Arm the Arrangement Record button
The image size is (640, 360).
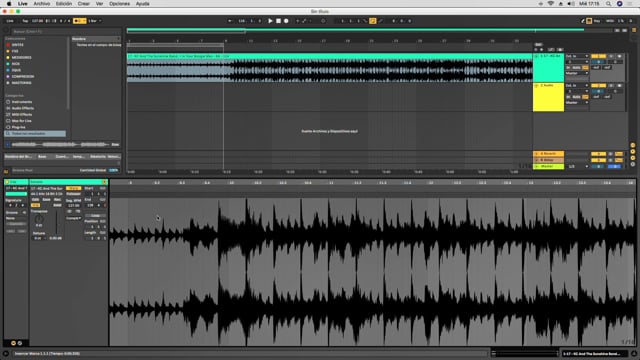point(286,21)
